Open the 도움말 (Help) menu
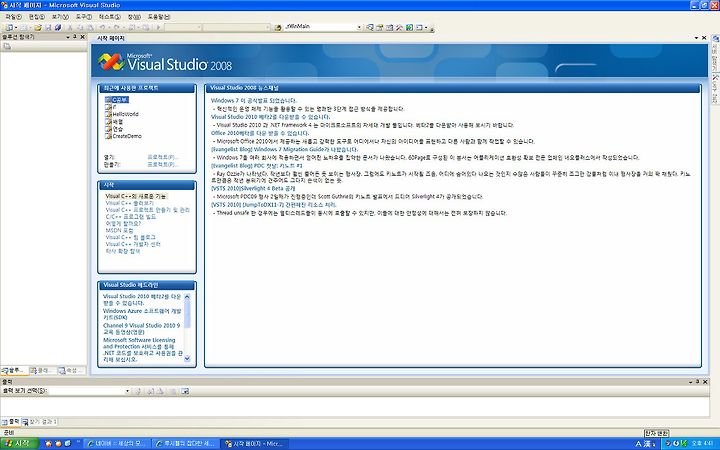The width and height of the screenshot is (720, 450). (x=159, y=17)
